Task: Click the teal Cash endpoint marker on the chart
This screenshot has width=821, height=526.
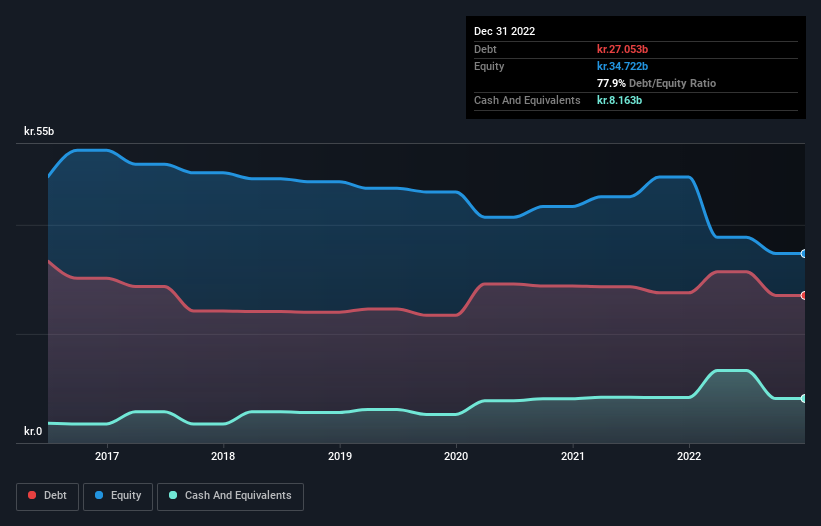Action: click(x=804, y=399)
